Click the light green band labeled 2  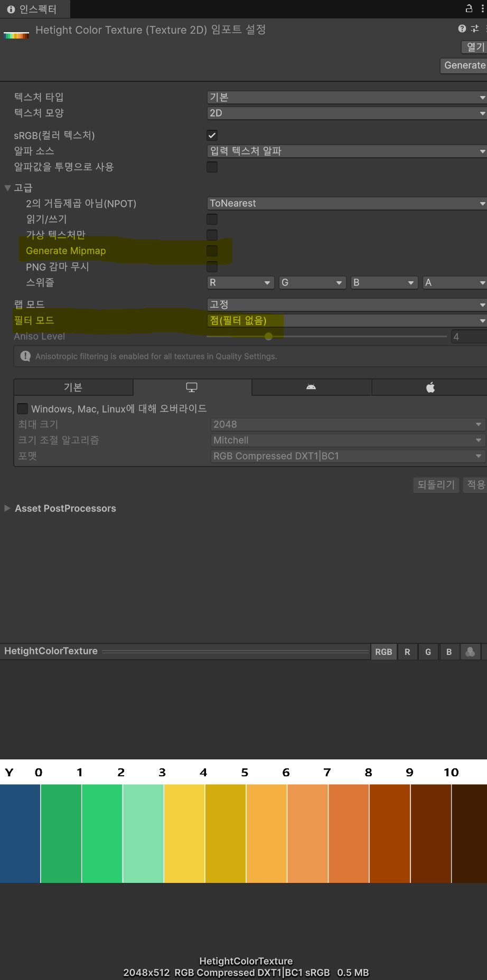pos(143,833)
